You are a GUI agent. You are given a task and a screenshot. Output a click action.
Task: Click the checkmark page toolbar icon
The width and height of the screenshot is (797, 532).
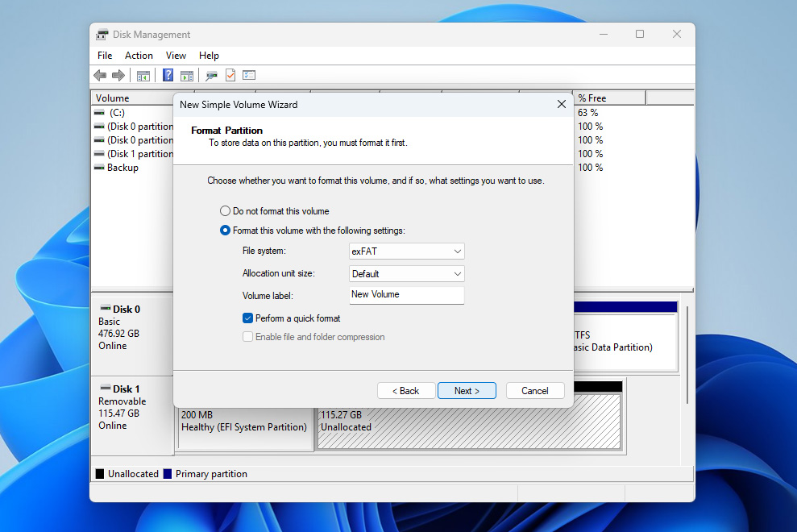point(230,75)
